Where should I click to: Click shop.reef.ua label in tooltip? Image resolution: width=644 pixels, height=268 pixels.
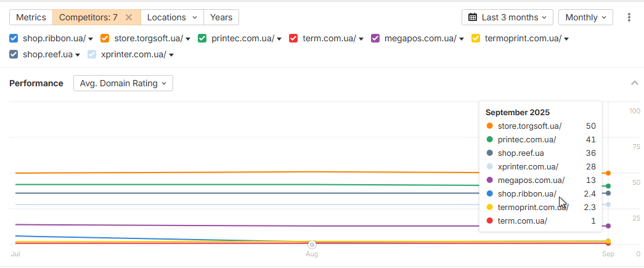[x=521, y=153]
